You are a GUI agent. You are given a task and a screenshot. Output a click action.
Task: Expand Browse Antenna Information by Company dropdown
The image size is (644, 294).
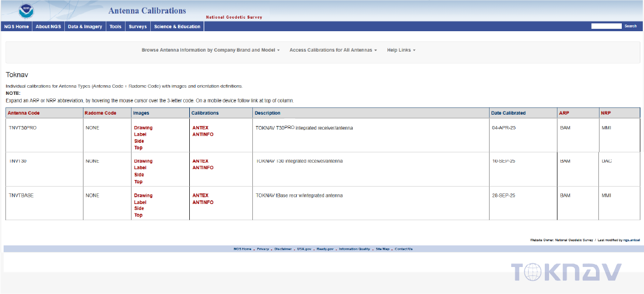point(210,50)
